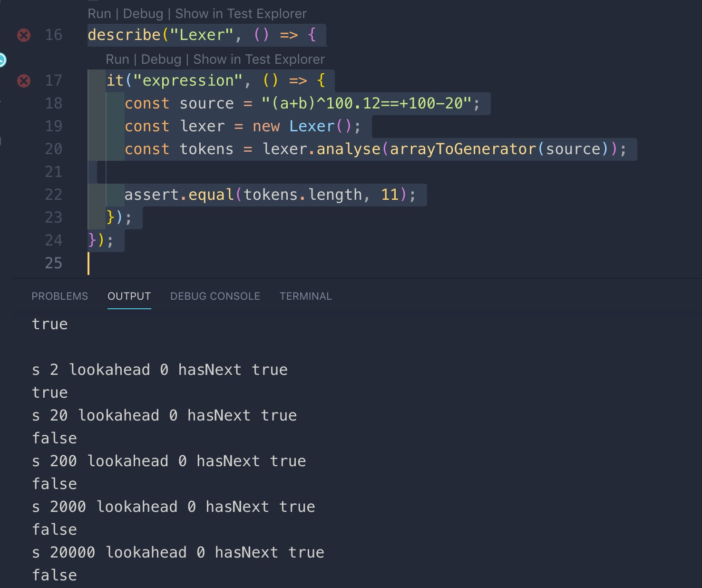This screenshot has height=588, width=702.
Task: Switch to the PROBLEMS tab
Action: tap(60, 296)
